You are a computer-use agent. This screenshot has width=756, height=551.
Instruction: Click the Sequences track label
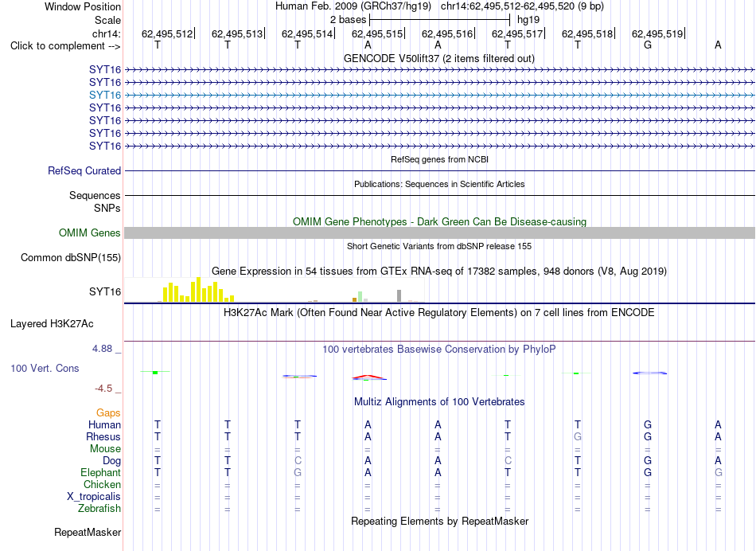coord(95,195)
